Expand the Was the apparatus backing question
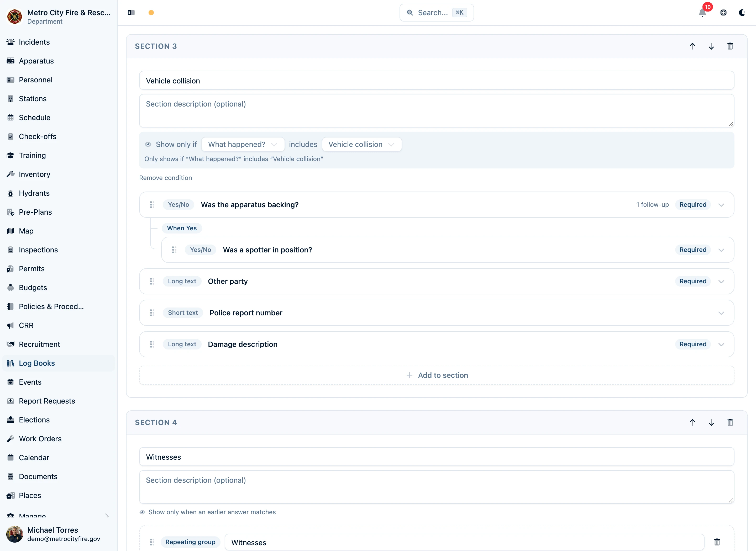The image size is (756, 551). [x=721, y=205]
